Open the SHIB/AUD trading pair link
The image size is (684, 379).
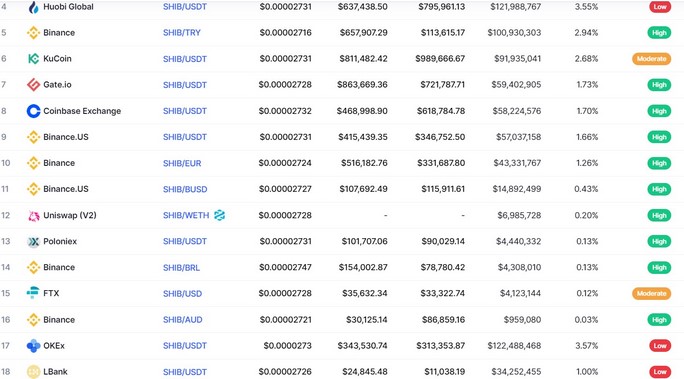[182, 320]
